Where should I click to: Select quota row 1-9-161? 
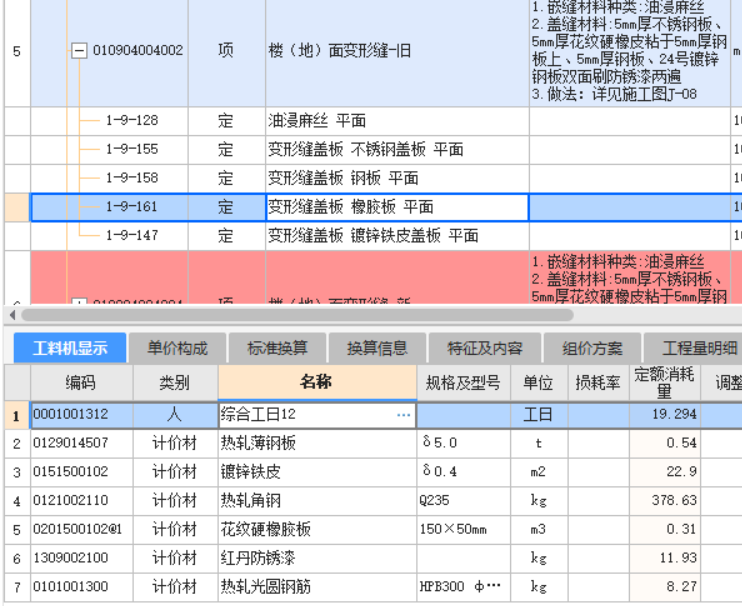tap(132, 207)
